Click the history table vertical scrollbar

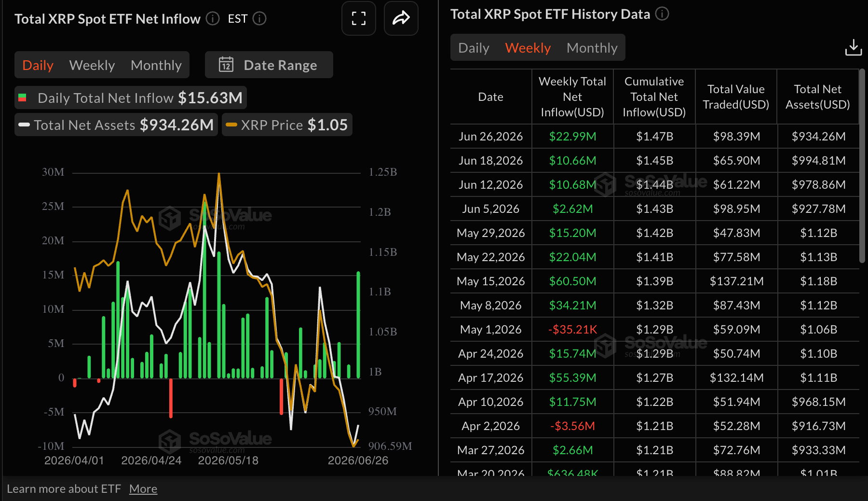pos(862,167)
